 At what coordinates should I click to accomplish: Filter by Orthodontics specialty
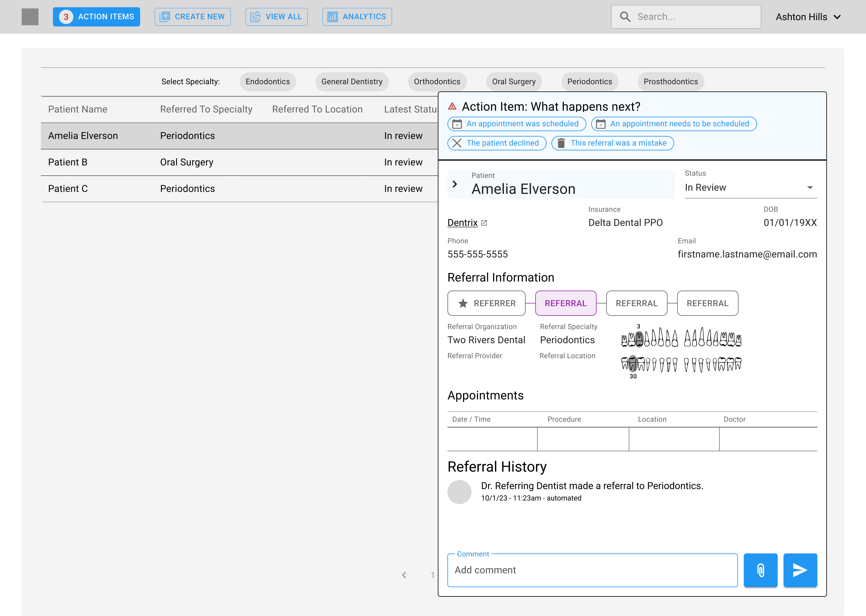(x=437, y=82)
